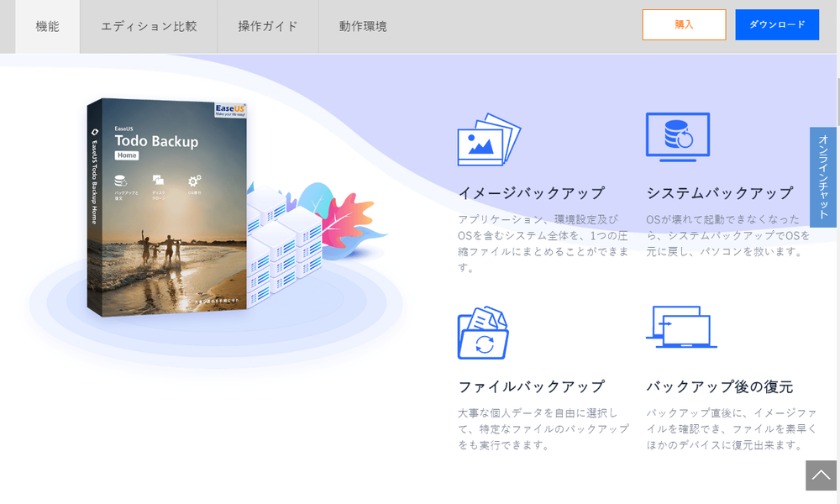Click the Home label on product box

[127, 155]
